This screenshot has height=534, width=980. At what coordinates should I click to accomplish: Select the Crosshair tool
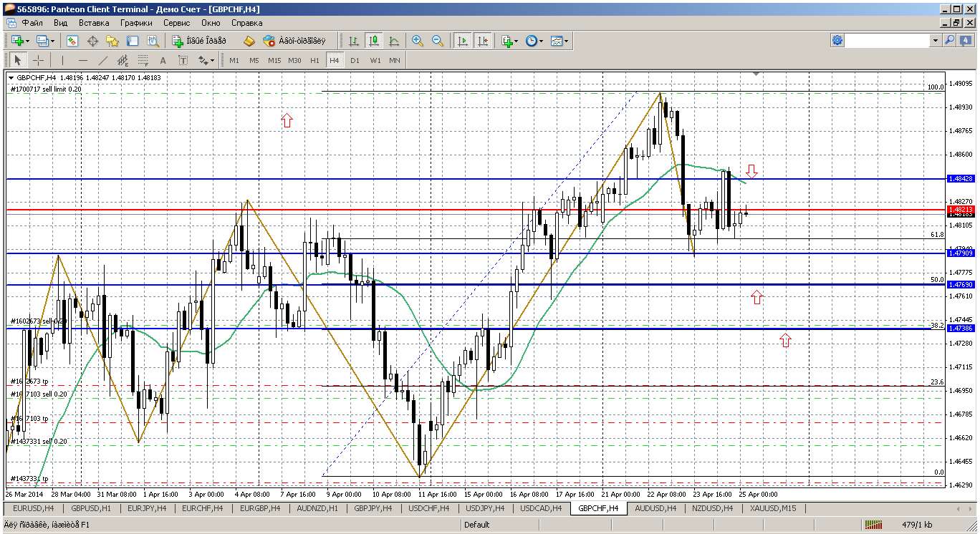point(38,60)
